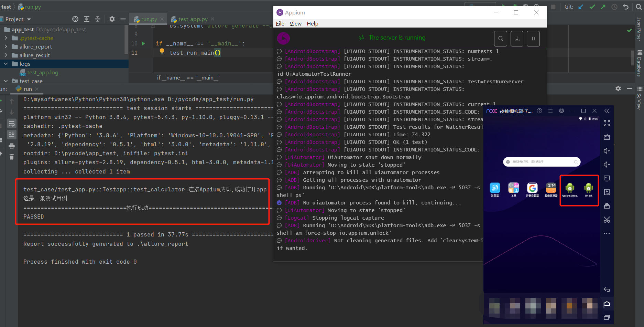
Task: Open the browser app in emulator
Action: [x=495, y=190]
